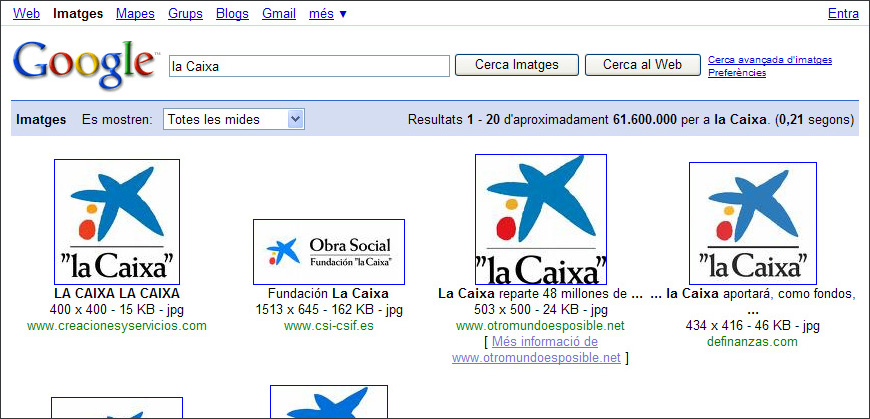Click the '434 x 416 - 46 KB - jpg' text
Image resolution: width=870 pixels, height=419 pixels.
coord(753,326)
